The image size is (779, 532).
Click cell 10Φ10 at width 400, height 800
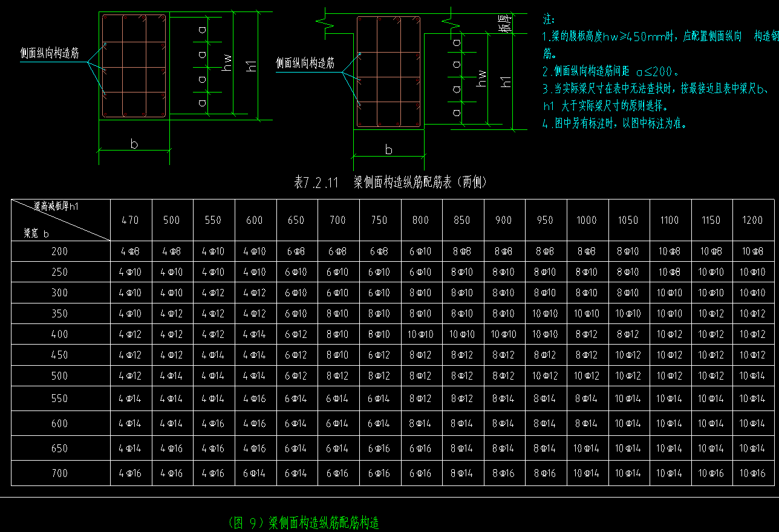(420, 334)
